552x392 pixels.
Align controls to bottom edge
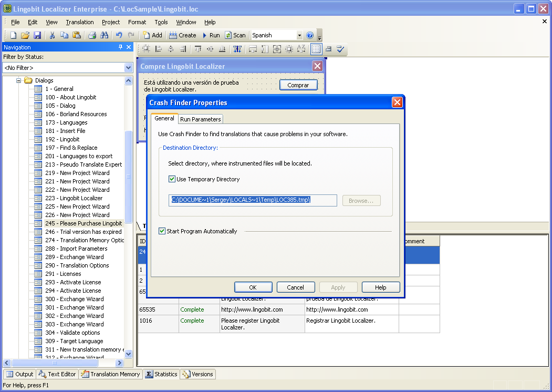point(222,49)
